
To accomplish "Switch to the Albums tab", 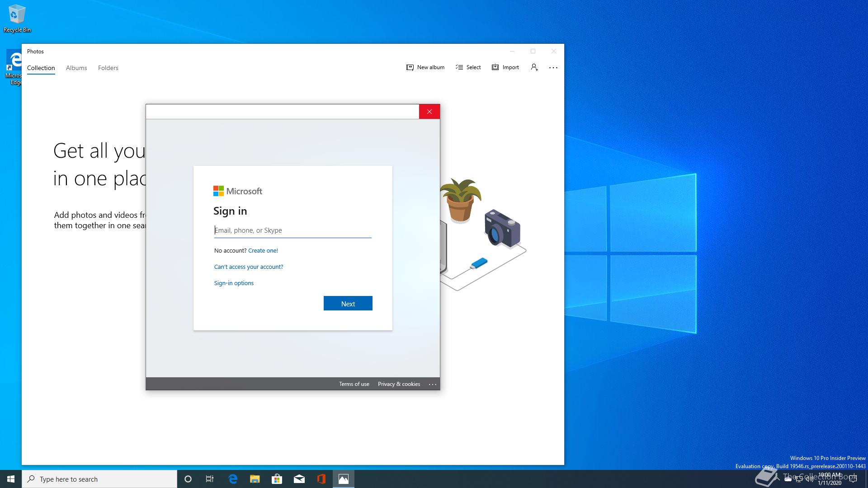I will coord(76,68).
